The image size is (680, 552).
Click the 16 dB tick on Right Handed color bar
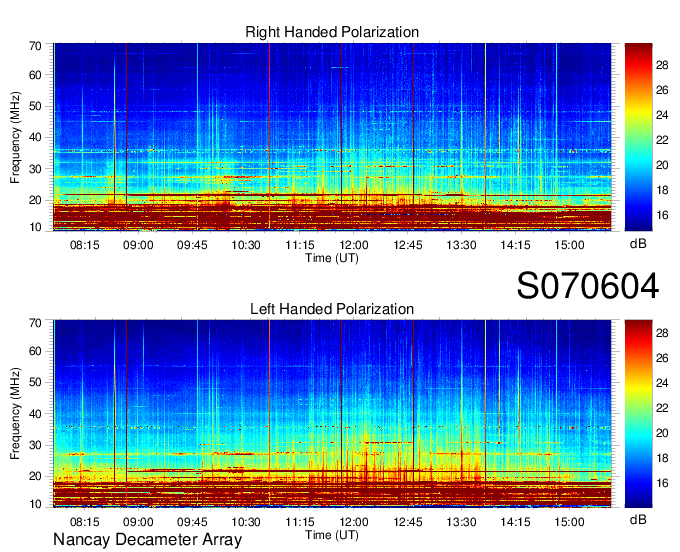(662, 215)
